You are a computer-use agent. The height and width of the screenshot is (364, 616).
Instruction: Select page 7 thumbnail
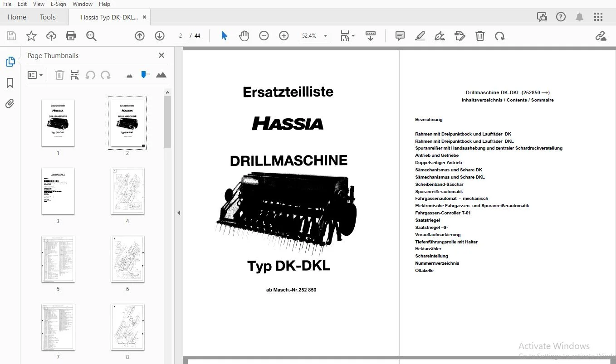tap(58, 327)
